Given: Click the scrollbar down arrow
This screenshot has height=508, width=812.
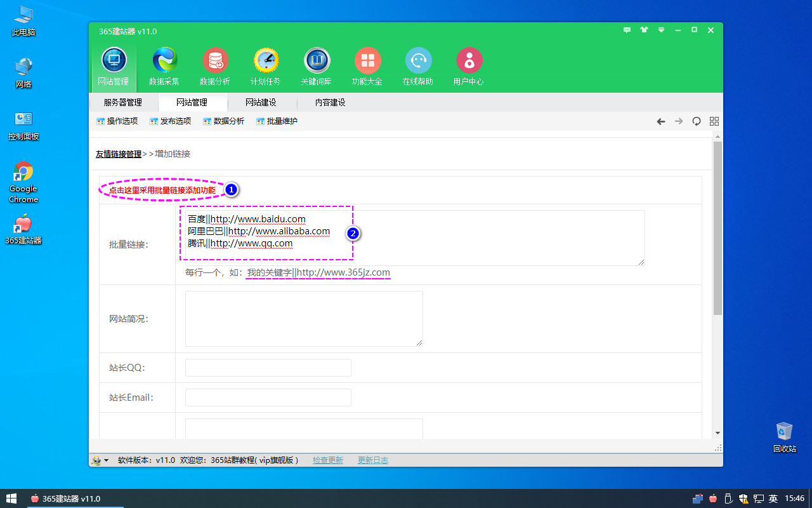Looking at the screenshot, I should click(717, 433).
